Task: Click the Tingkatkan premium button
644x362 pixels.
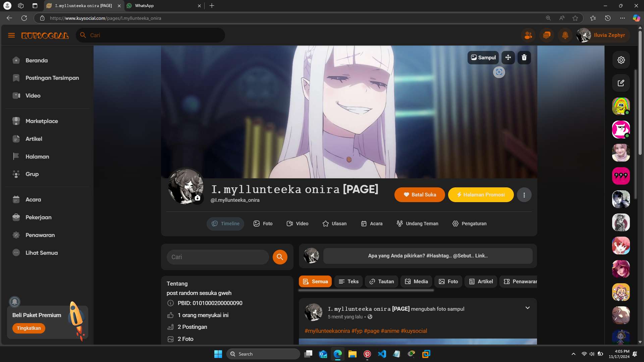Action: pos(29,328)
